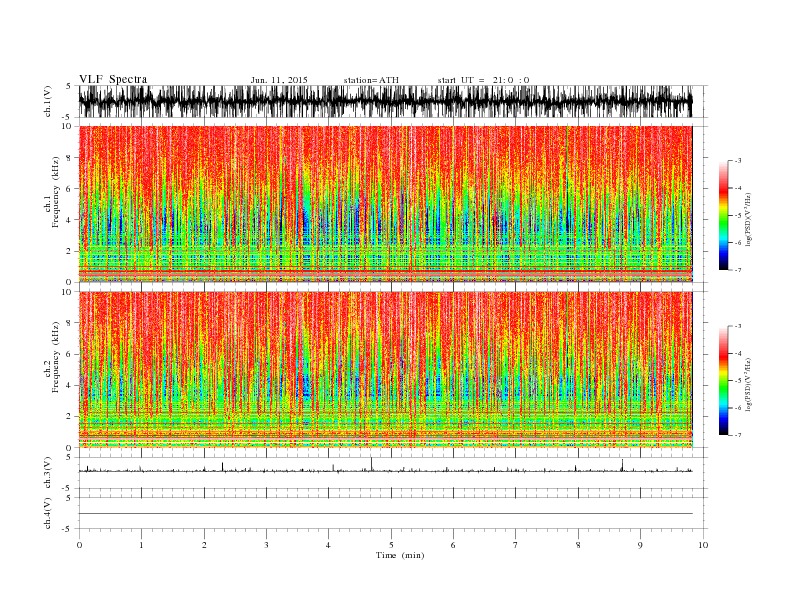Click the "Time (min)" x-axis title

400,555
